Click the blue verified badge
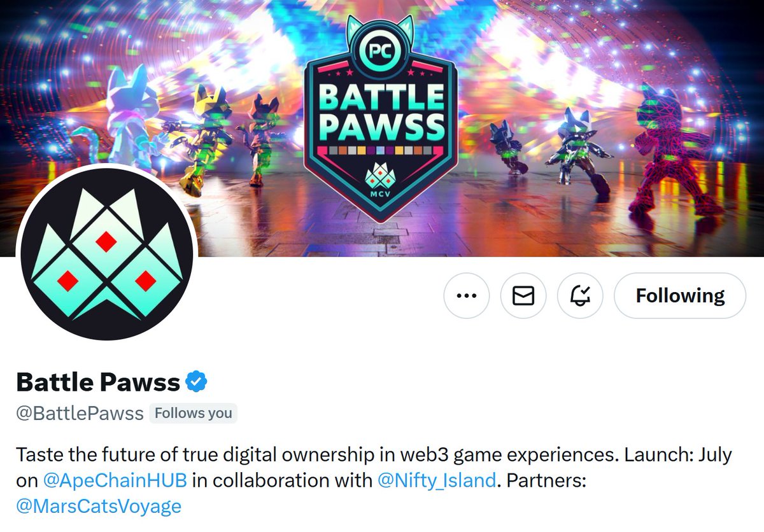The image size is (764, 532). pyautogui.click(x=197, y=382)
